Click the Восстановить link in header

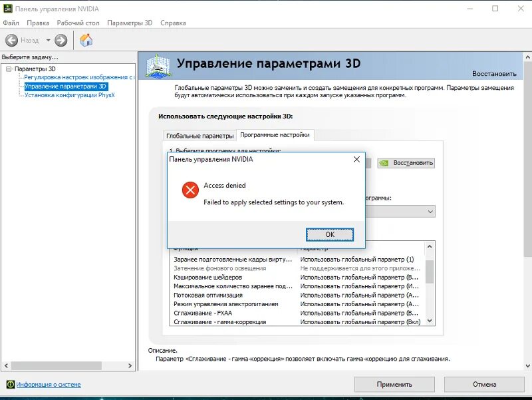[x=494, y=74]
